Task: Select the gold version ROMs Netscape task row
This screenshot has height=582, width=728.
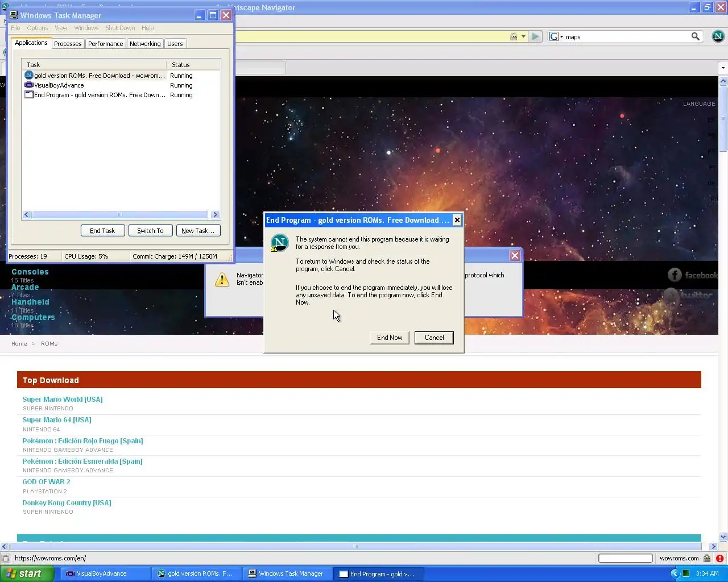Action: (x=121, y=76)
